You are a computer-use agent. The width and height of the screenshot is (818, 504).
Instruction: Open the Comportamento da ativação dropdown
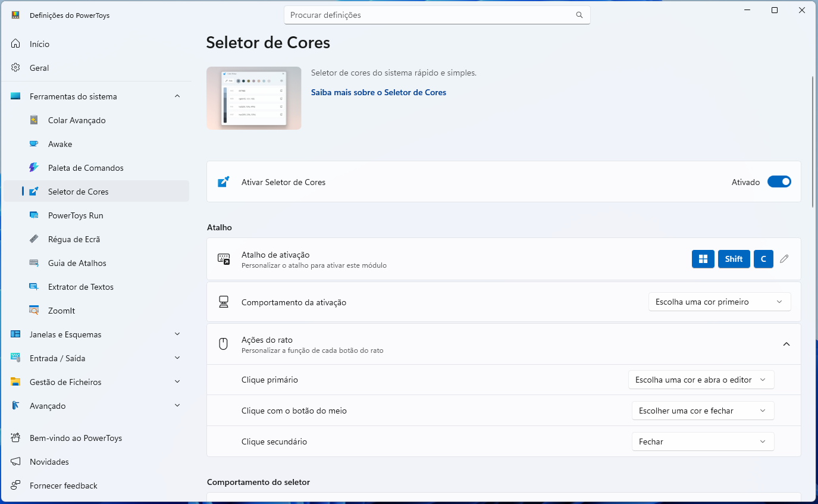pos(719,302)
